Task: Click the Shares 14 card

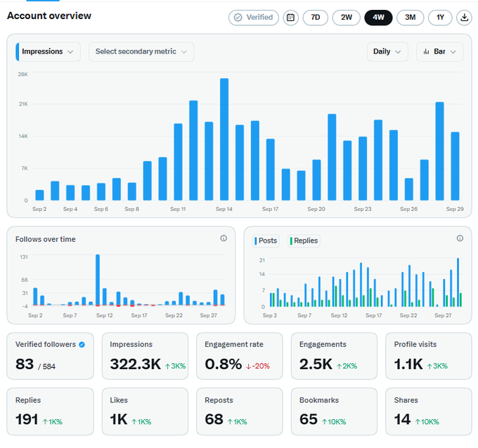Action: tap(429, 411)
